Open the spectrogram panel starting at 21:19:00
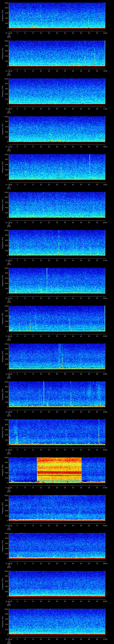This screenshot has height=644, width=114. (57, 205)
